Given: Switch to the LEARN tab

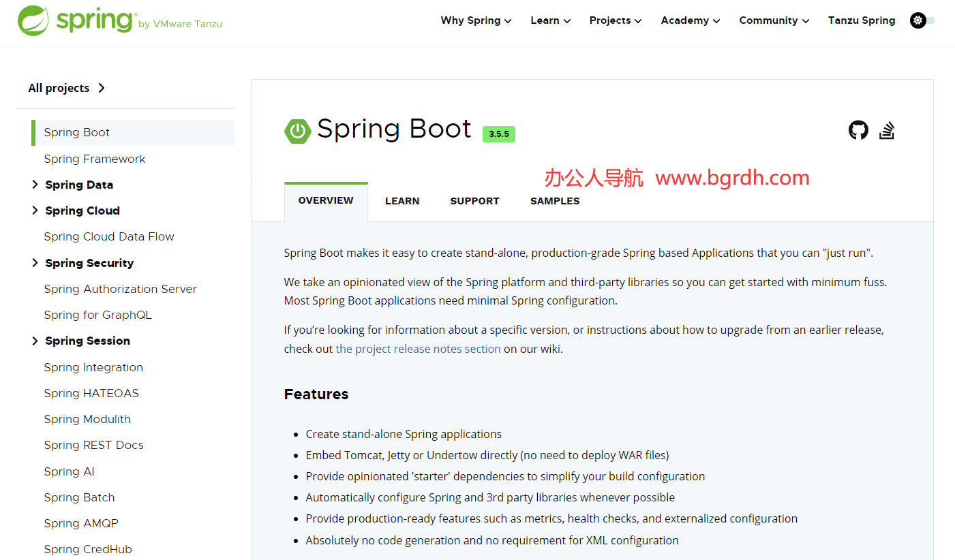Looking at the screenshot, I should (402, 200).
